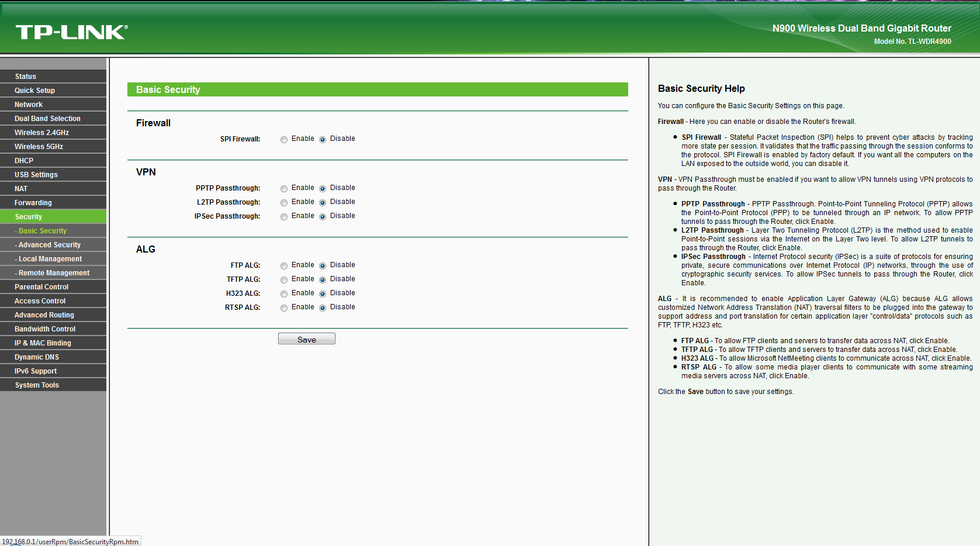
Task: Open the DHCP menu
Action: 53,161
